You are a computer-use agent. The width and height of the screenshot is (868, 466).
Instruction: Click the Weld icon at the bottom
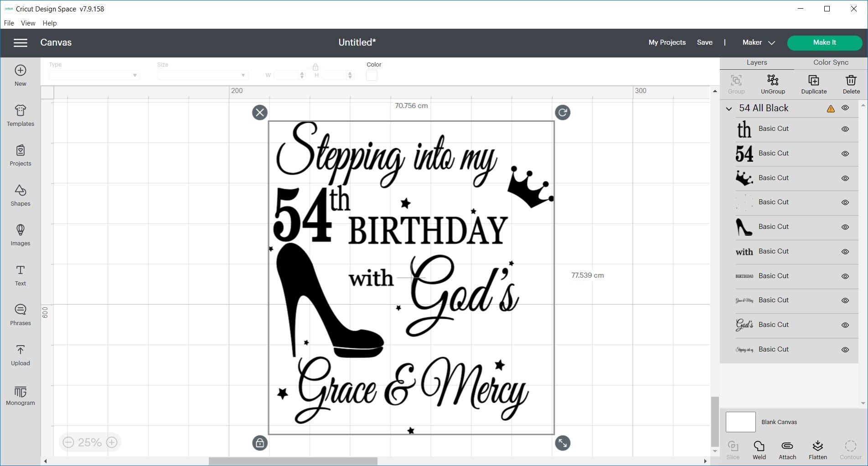coord(759,449)
